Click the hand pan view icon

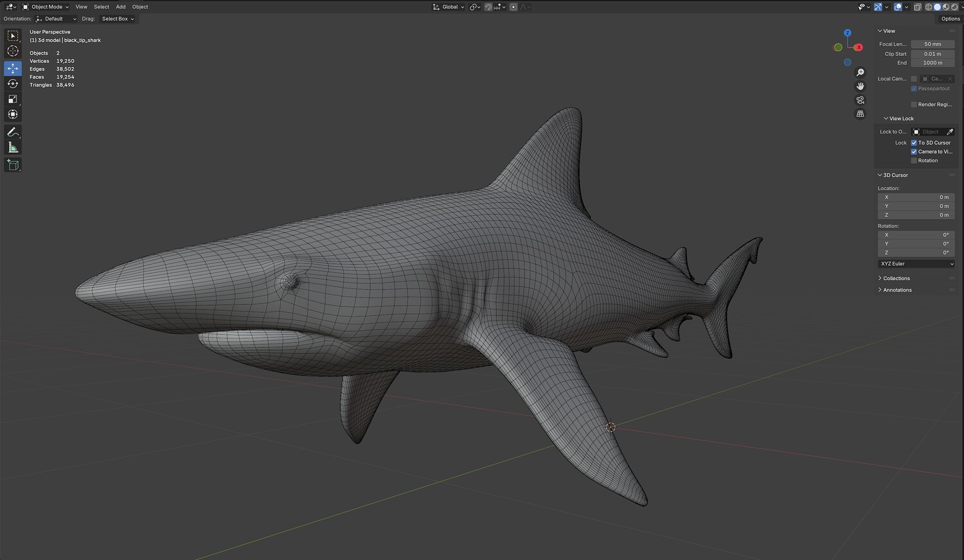click(861, 86)
